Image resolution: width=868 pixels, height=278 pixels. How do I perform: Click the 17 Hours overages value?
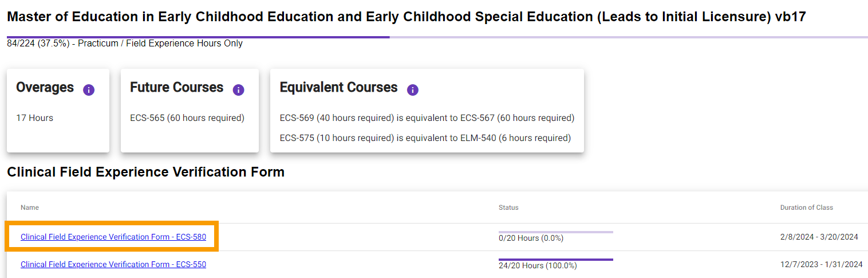click(x=34, y=118)
